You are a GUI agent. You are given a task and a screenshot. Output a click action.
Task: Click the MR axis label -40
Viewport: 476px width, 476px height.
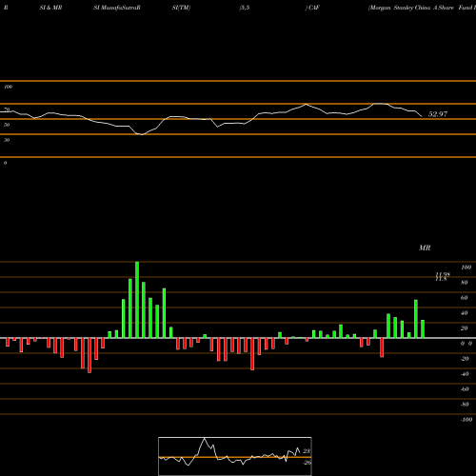(465, 374)
